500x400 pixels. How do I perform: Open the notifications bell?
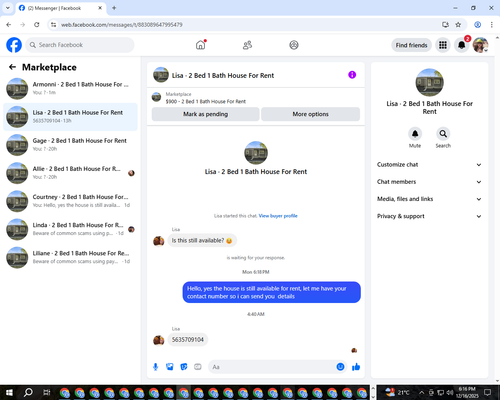point(462,45)
